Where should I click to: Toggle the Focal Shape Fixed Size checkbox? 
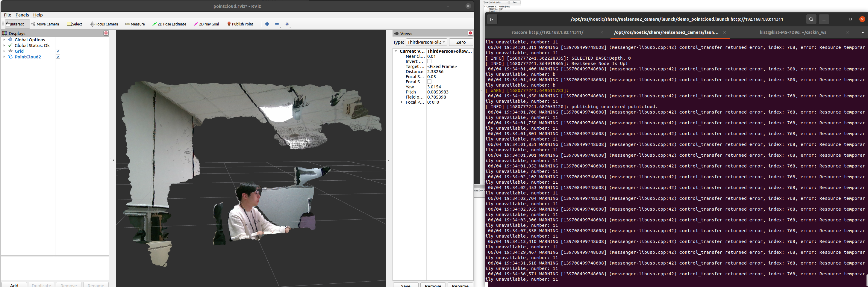429,81
